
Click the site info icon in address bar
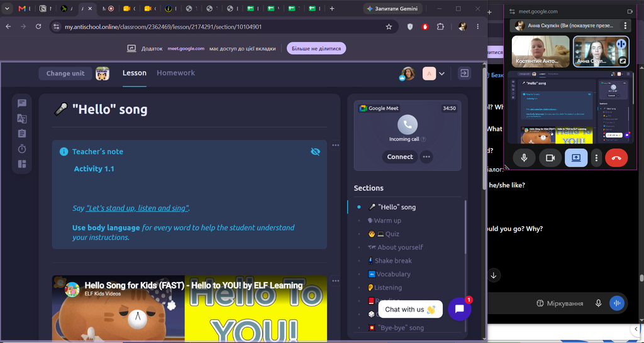(56, 26)
